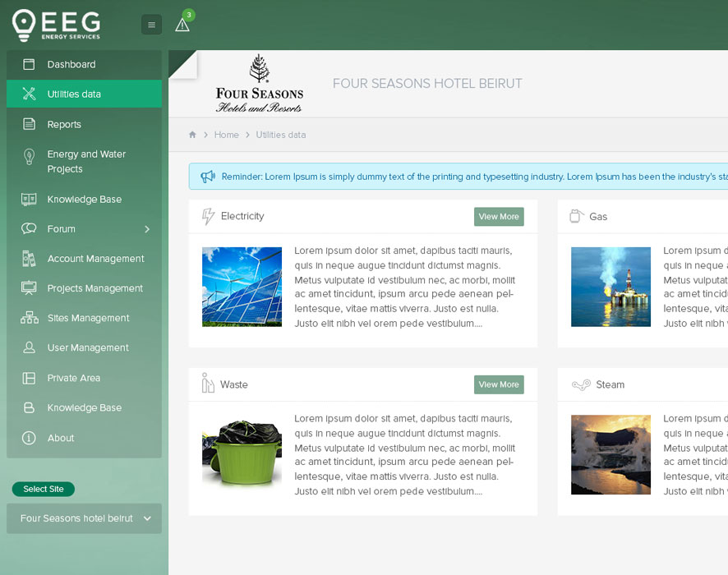This screenshot has height=575, width=728.
Task: Open Projects Management section
Action: [x=84, y=288]
